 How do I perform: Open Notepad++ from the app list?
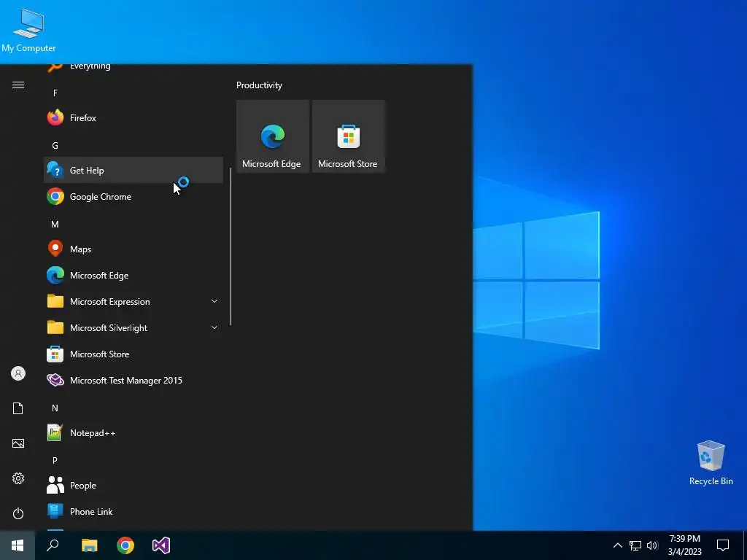[x=133, y=433]
